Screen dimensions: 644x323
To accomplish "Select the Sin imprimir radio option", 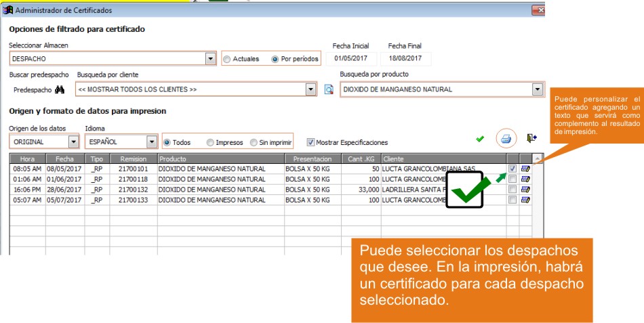I will tap(254, 142).
